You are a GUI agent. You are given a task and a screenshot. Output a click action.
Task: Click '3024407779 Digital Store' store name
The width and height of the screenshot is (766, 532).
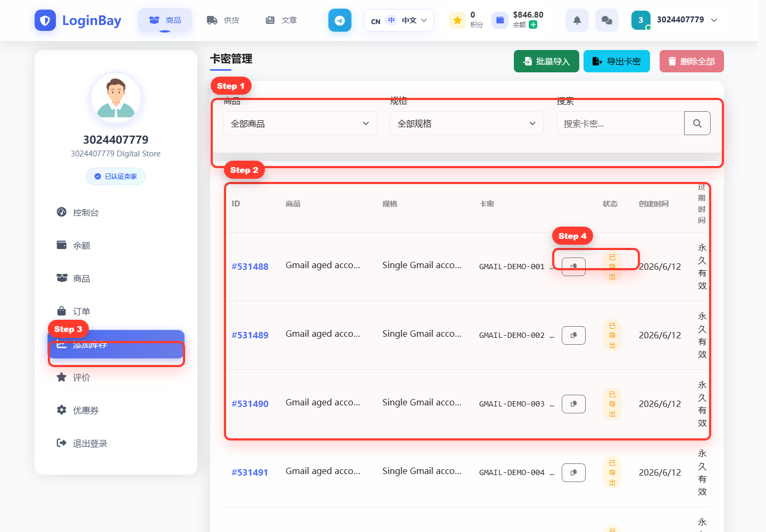[115, 154]
